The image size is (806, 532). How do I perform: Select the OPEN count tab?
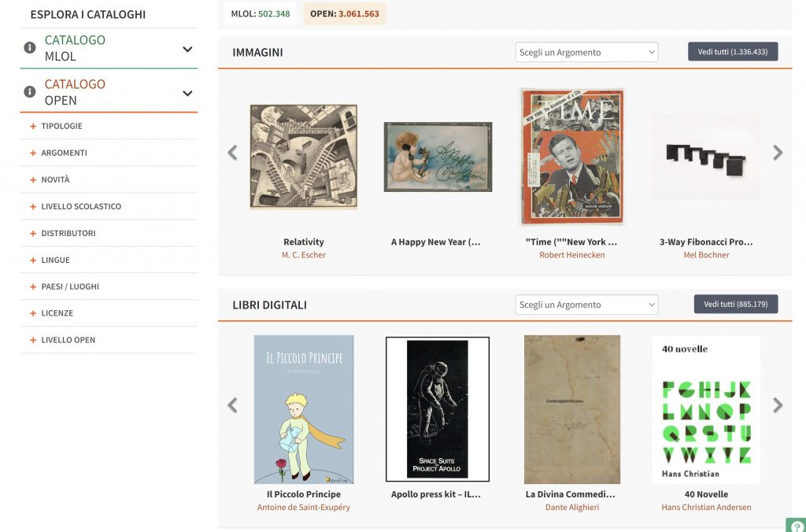(x=345, y=13)
